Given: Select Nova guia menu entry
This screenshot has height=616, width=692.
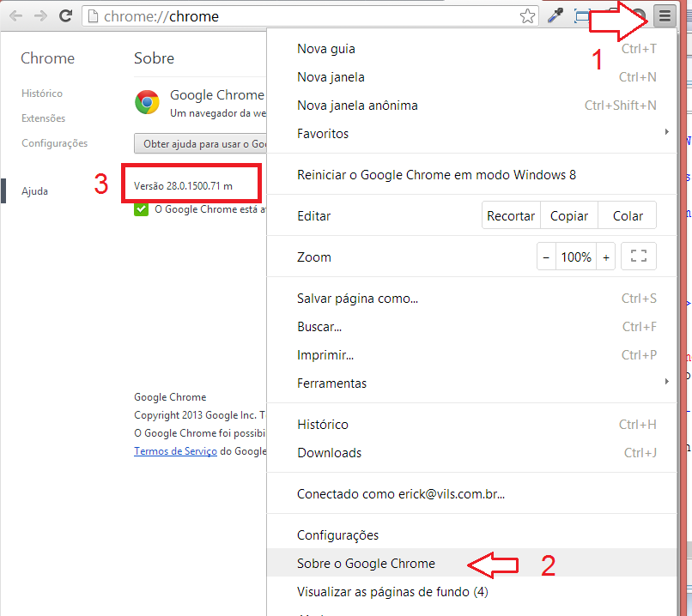Looking at the screenshot, I should pos(471,49).
